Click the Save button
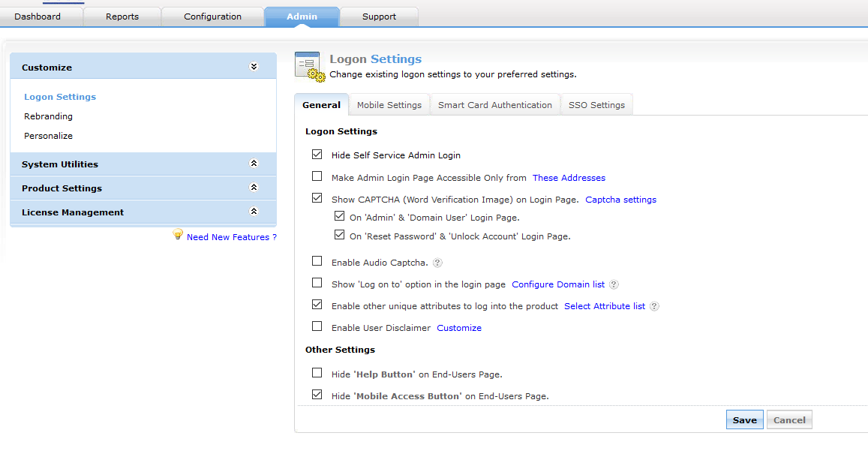This screenshot has width=868, height=463. 744,419
